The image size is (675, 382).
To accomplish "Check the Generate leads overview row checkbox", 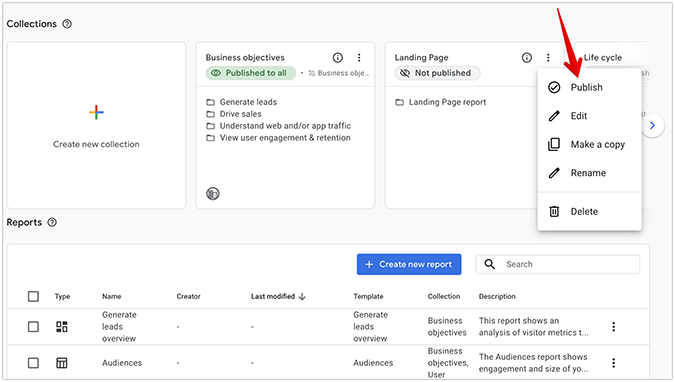I will point(33,327).
